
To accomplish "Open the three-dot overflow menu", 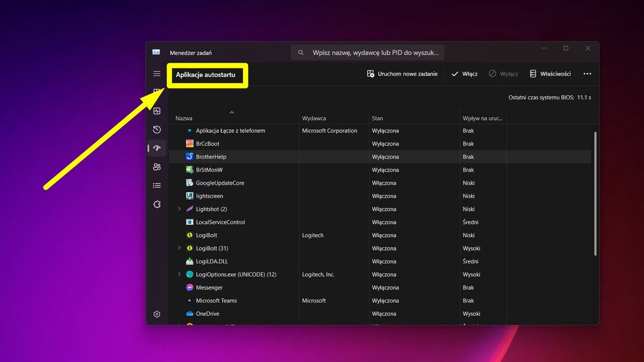I will (x=587, y=73).
